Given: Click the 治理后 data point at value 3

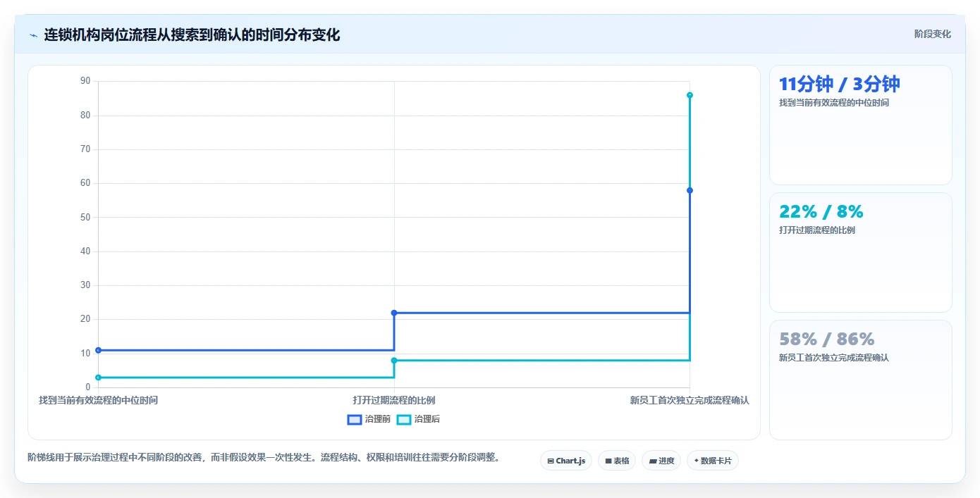Looking at the screenshot, I should coord(98,378).
